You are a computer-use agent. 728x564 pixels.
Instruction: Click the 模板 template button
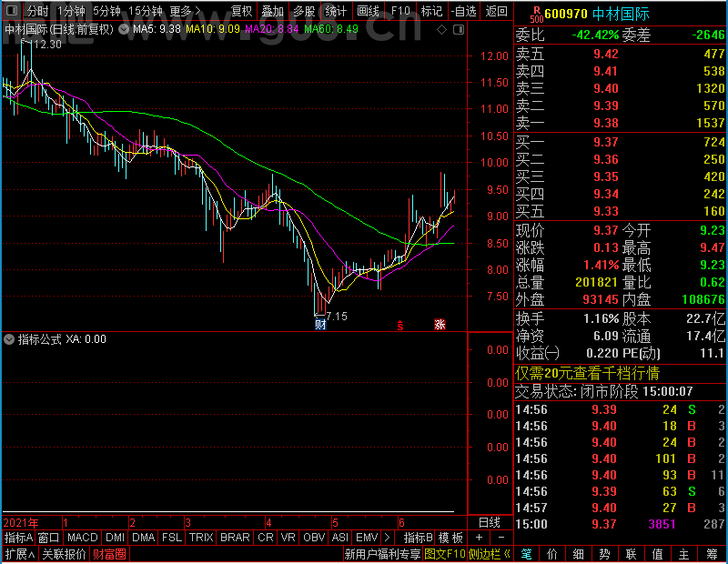450,538
